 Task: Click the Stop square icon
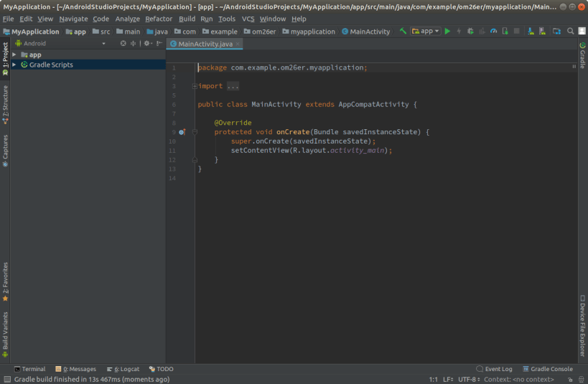pos(516,31)
